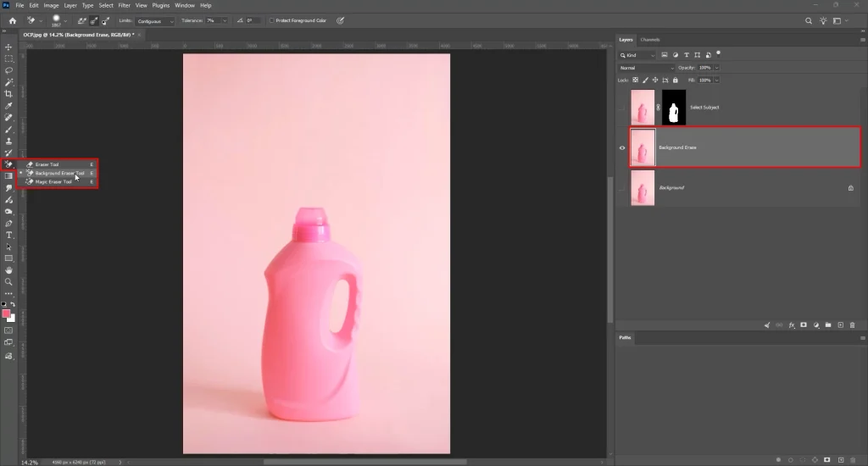
Task: Select the Hand tool
Action: (8, 270)
